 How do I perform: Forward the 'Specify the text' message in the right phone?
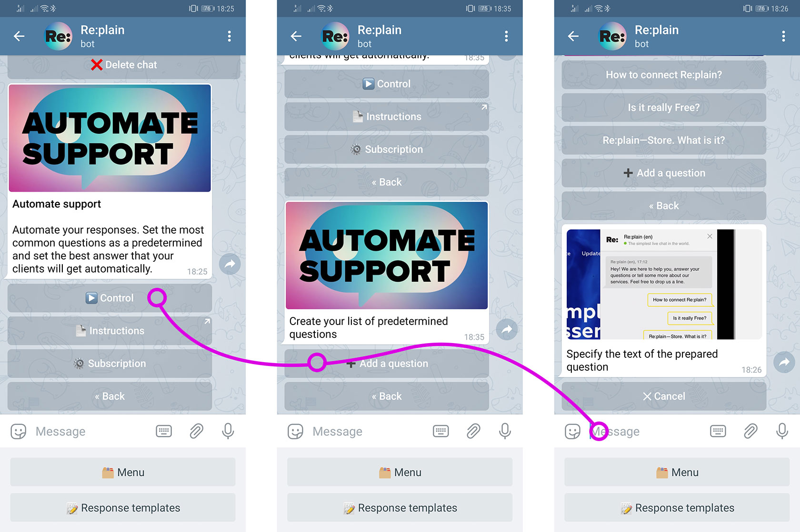(784, 362)
